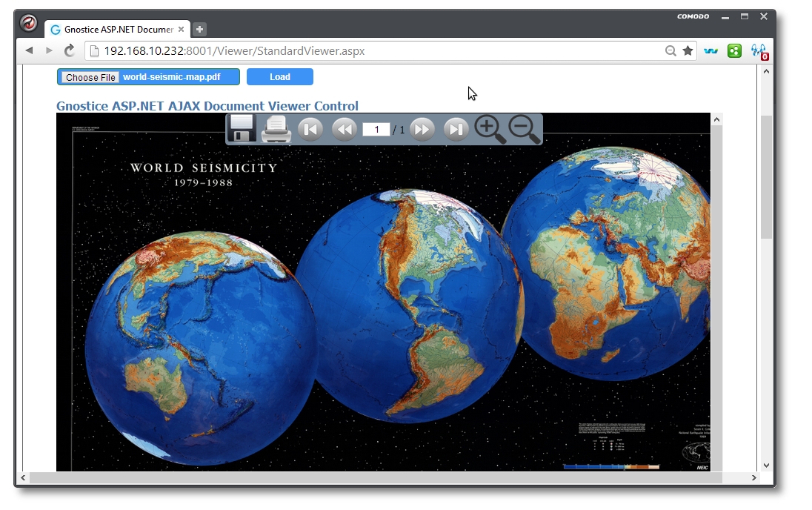Minimize the browser window
The image size is (812, 510).
725,18
